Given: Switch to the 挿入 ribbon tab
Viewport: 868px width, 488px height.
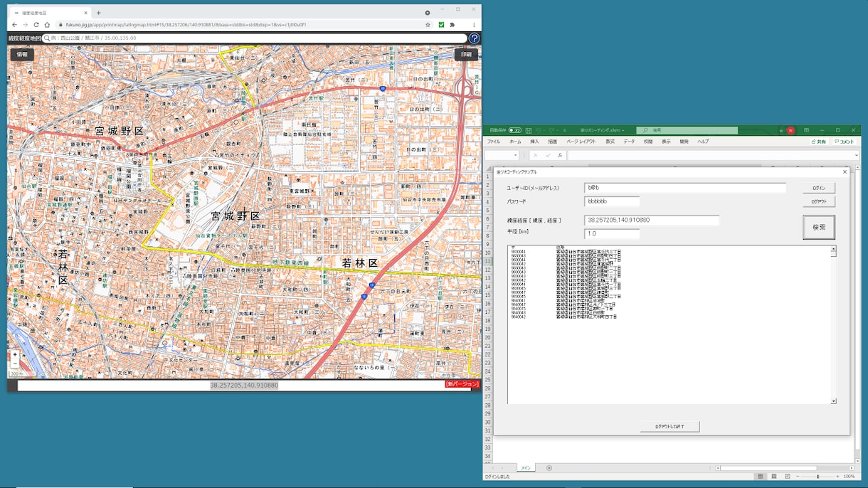Looking at the screenshot, I should click(534, 142).
